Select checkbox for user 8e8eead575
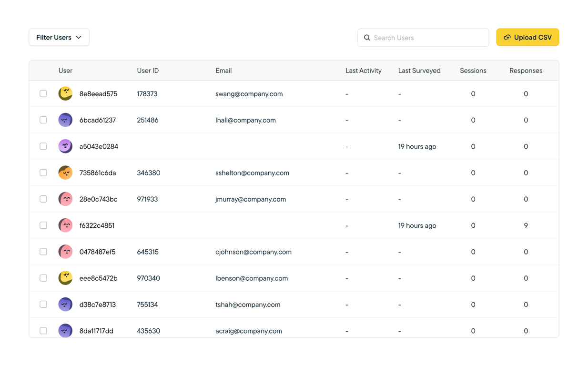 click(x=43, y=94)
